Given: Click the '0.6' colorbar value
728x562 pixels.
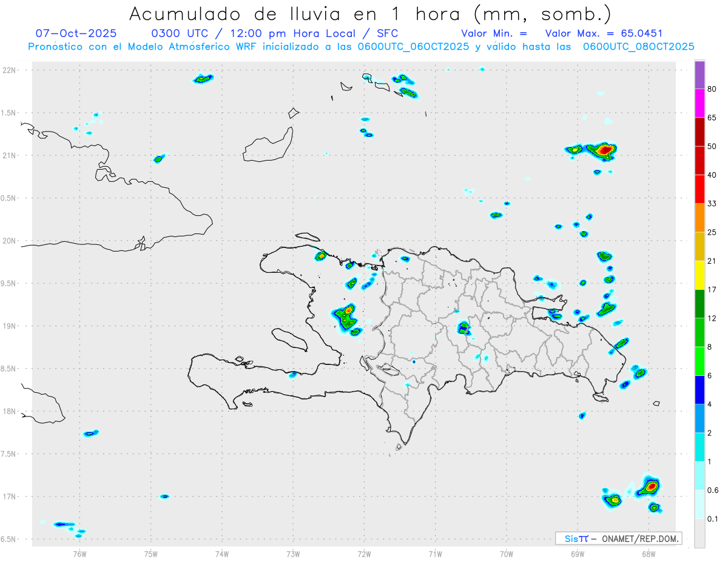Looking at the screenshot, I should pos(713,490).
